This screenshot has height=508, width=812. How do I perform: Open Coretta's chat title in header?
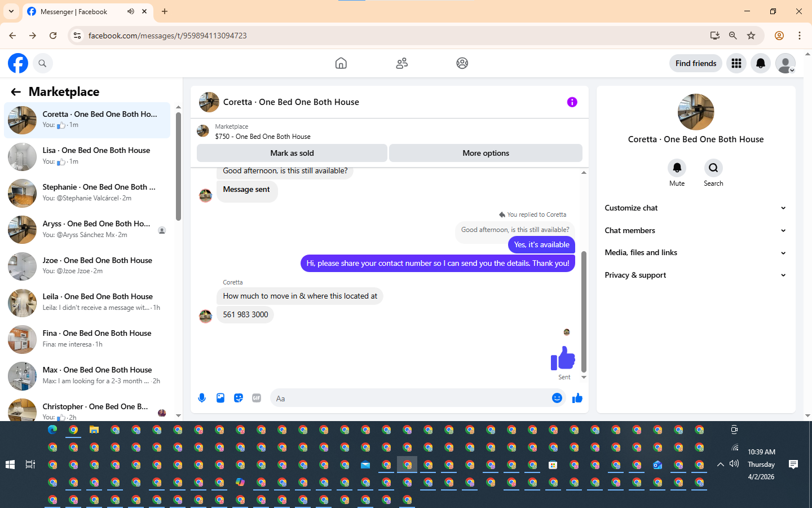291,102
